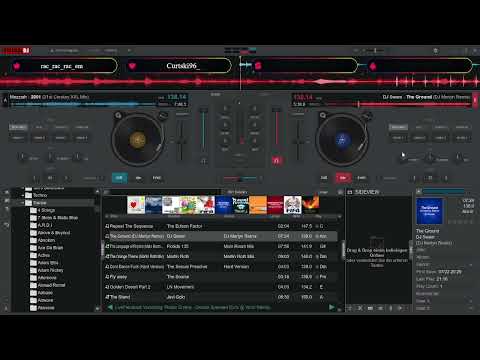Click second icon in sideview bottom bar

pos(360,308)
